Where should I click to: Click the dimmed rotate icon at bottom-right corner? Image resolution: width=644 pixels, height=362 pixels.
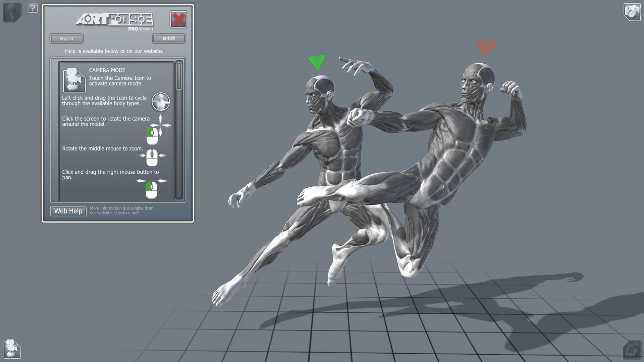pos(632,350)
